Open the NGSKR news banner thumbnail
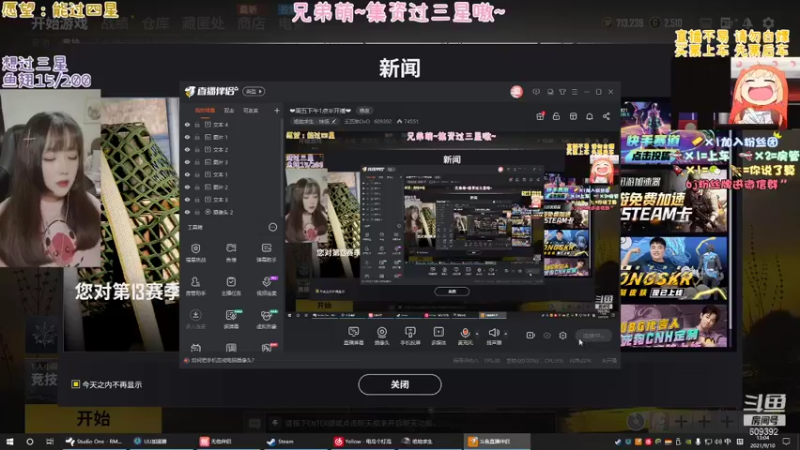Image resolution: width=800 pixels, height=450 pixels. [674, 268]
